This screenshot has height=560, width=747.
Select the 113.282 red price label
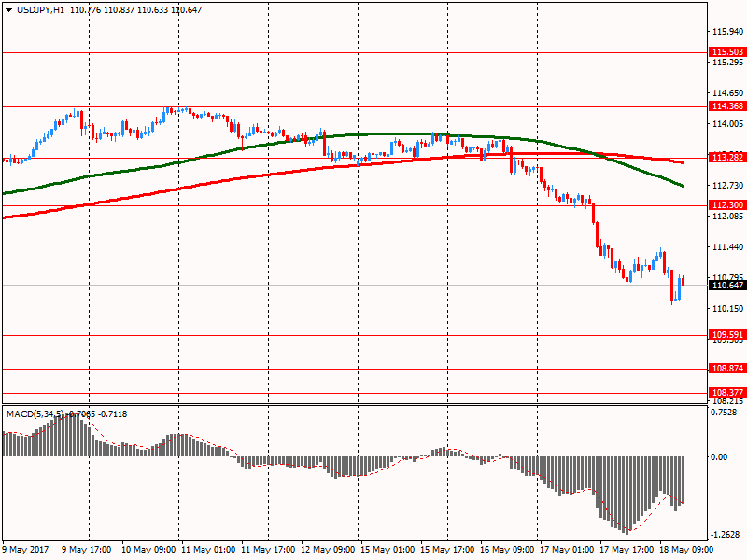727,157
